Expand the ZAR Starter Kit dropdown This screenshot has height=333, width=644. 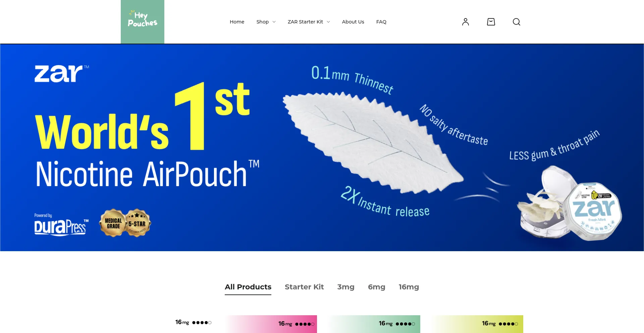point(309,22)
